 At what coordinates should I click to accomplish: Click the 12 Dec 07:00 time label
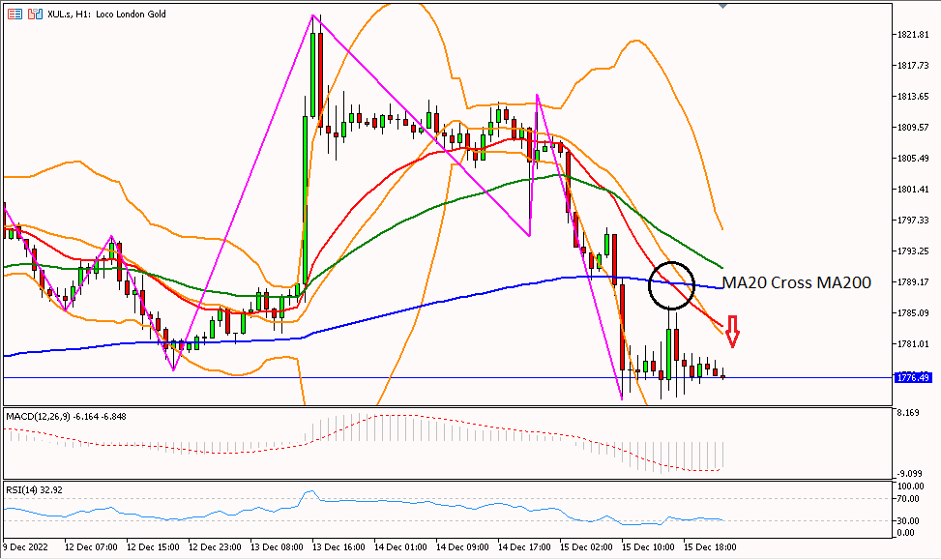tap(91, 547)
